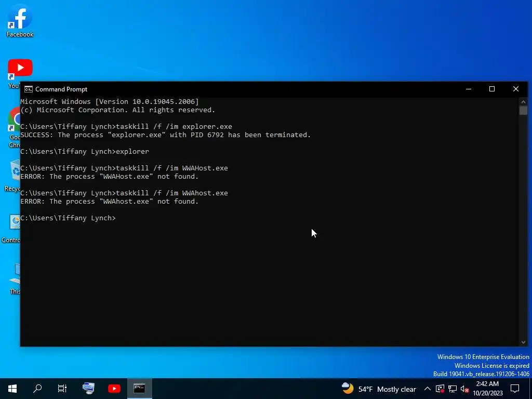Open the Windows Start menu
532x399 pixels.
click(12, 389)
